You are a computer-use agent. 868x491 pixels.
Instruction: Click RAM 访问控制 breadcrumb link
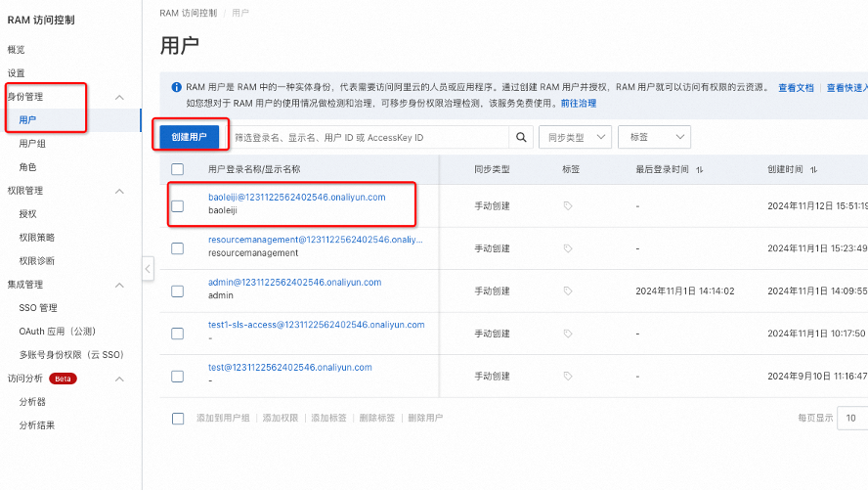click(x=189, y=13)
